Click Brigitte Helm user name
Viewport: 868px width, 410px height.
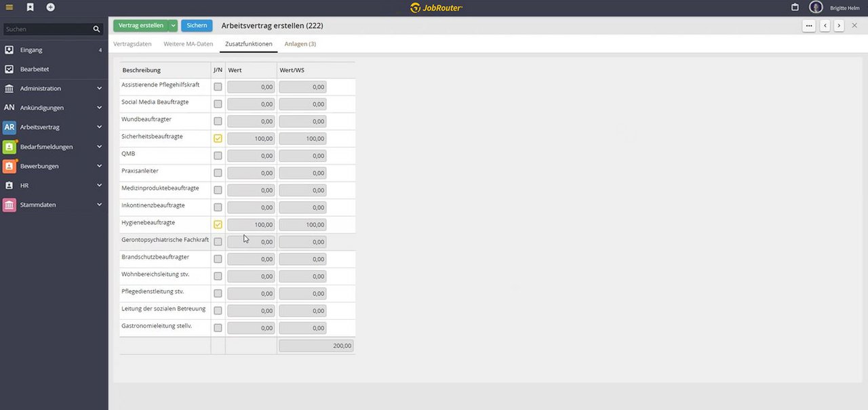point(845,8)
